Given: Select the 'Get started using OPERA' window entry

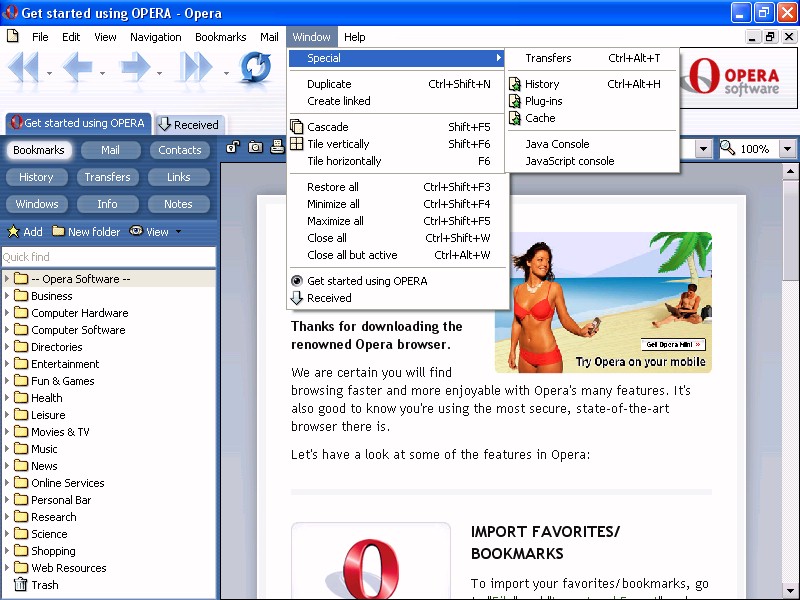Looking at the screenshot, I should point(366,281).
